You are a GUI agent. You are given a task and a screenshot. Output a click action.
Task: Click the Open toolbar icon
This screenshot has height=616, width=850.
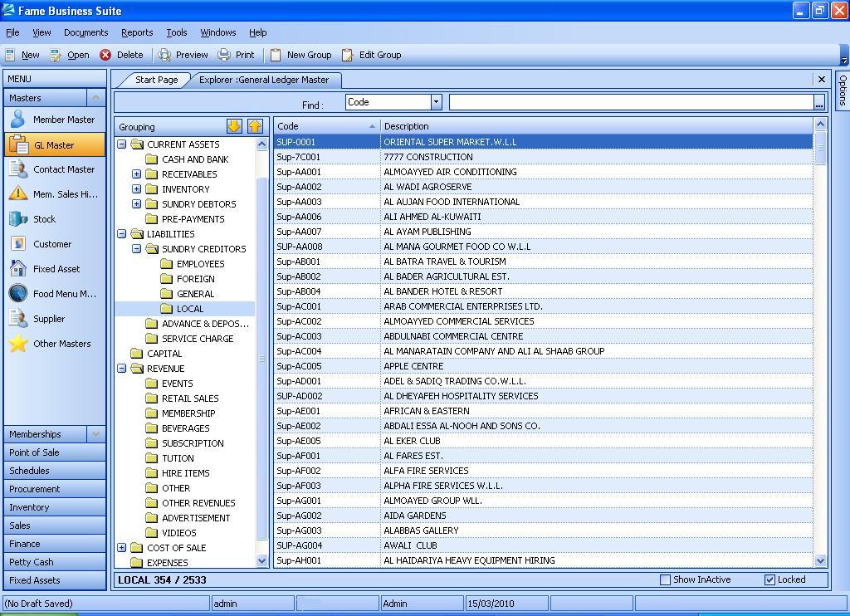point(56,55)
